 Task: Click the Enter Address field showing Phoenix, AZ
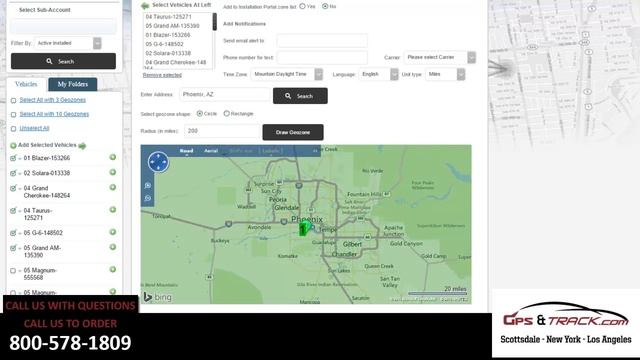point(225,95)
